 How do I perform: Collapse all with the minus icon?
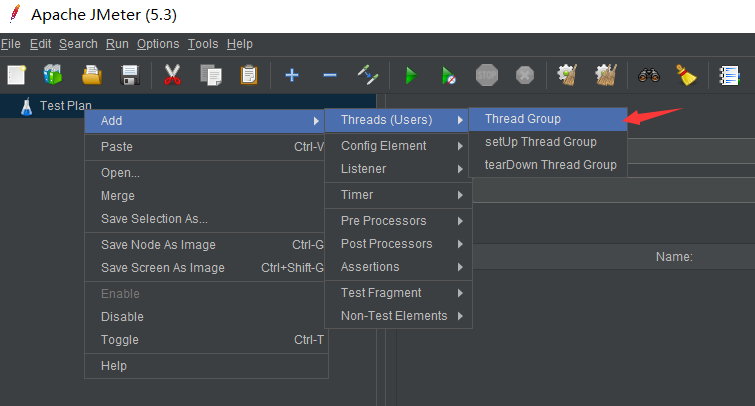tap(330, 75)
